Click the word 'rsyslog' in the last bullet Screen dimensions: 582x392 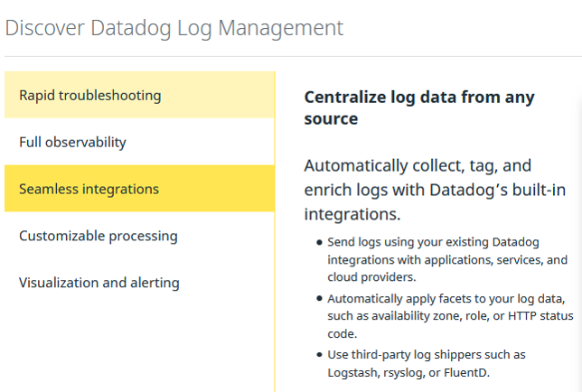pyautogui.click(x=404, y=371)
